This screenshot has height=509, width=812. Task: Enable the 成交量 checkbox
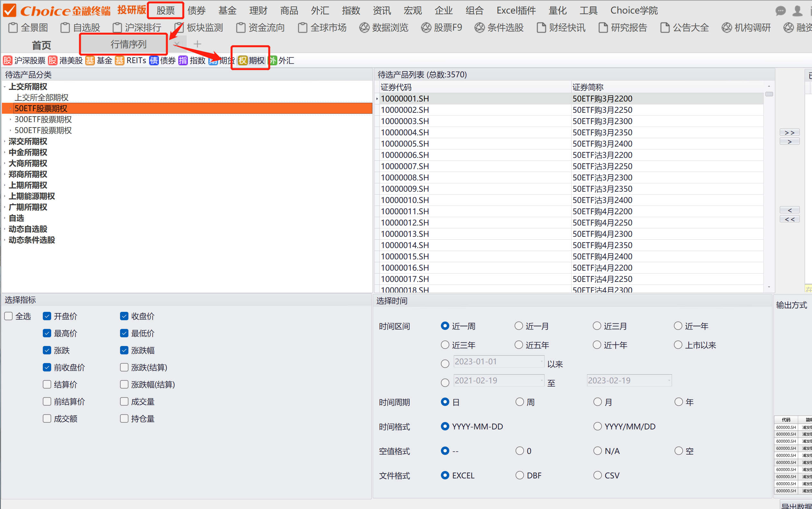124,401
